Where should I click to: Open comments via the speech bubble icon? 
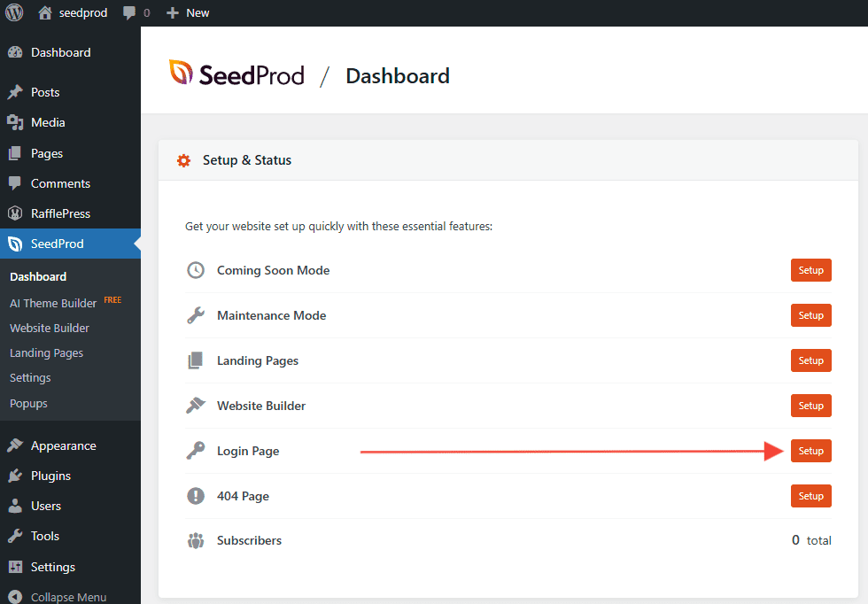tap(129, 12)
